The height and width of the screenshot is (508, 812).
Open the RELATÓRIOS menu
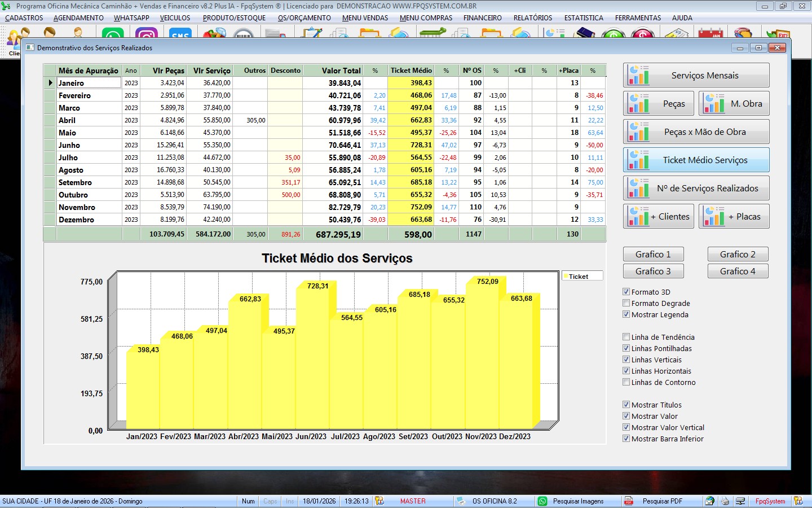point(532,18)
